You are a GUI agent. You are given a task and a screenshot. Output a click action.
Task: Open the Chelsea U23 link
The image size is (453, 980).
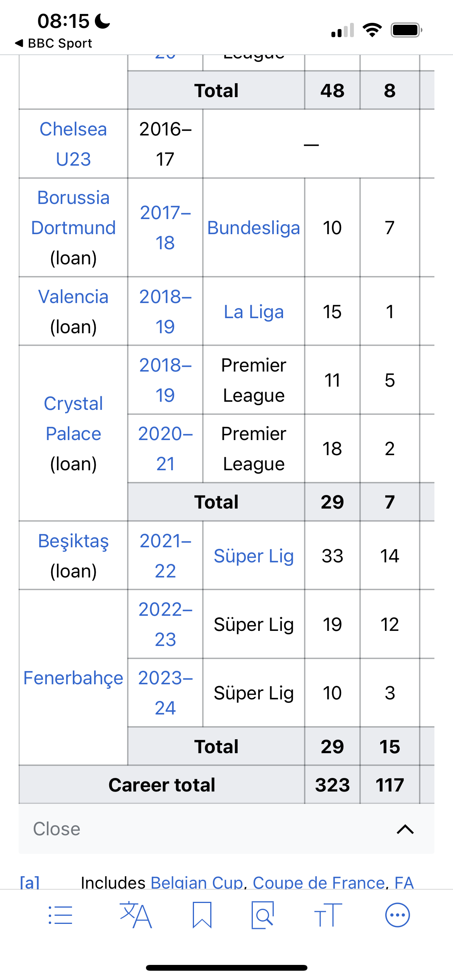tap(73, 144)
